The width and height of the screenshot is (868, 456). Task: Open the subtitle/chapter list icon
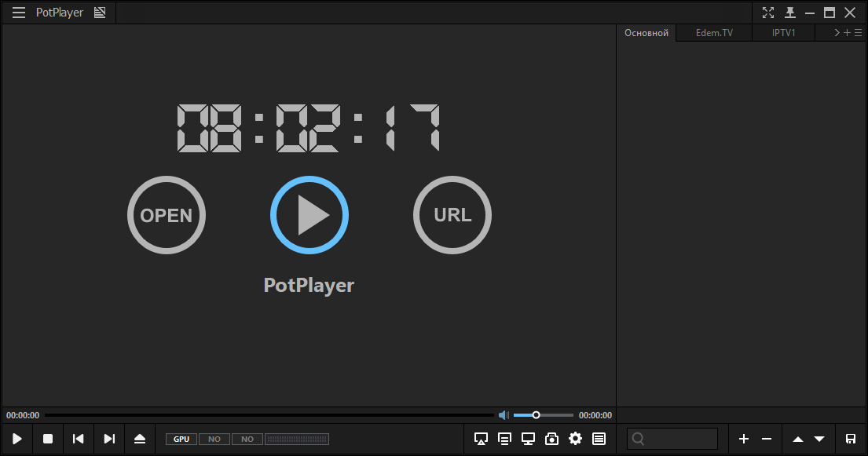click(x=505, y=439)
